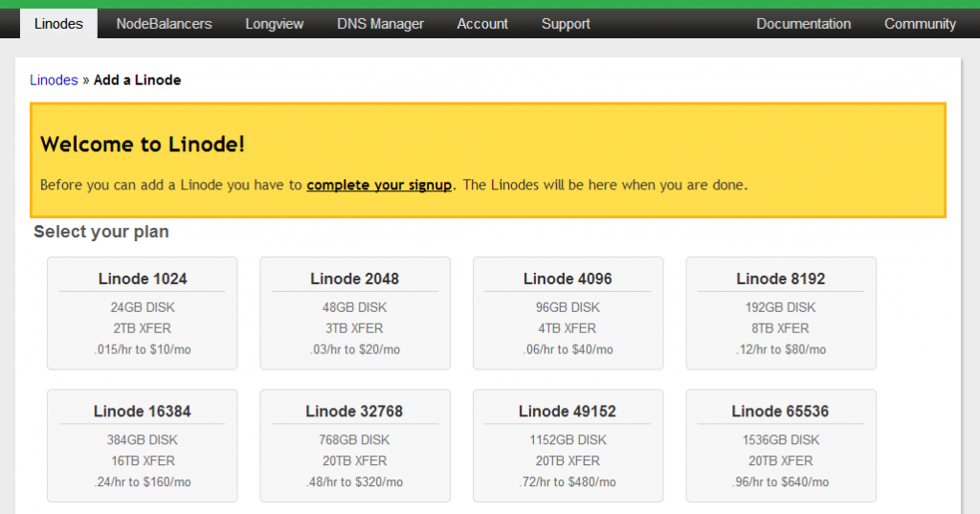This screenshot has width=980, height=514.
Task: Click the 'Welcome to Linode!' heading
Action: pyautogui.click(x=143, y=145)
